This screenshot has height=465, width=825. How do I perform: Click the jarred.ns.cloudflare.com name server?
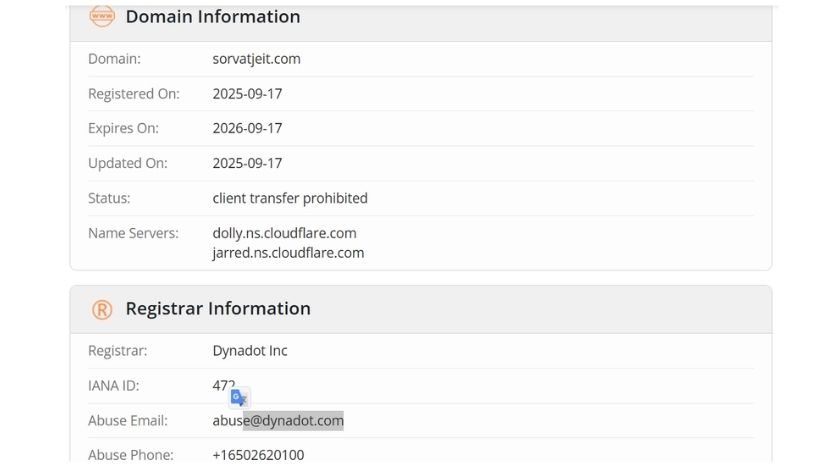pyautogui.click(x=288, y=253)
